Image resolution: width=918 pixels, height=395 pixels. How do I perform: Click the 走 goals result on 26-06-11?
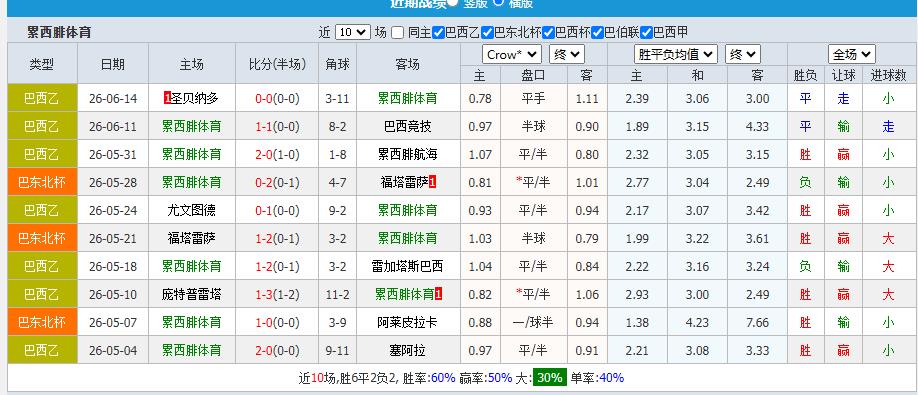pyautogui.click(x=888, y=126)
